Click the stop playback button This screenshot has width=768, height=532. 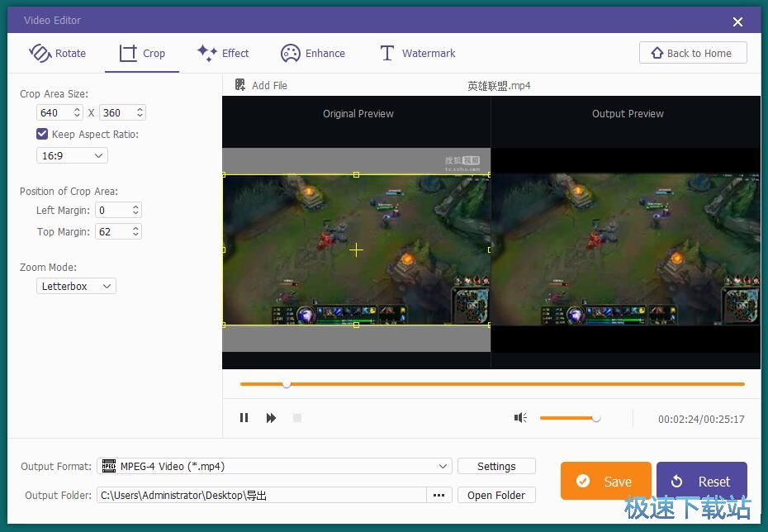(x=296, y=418)
